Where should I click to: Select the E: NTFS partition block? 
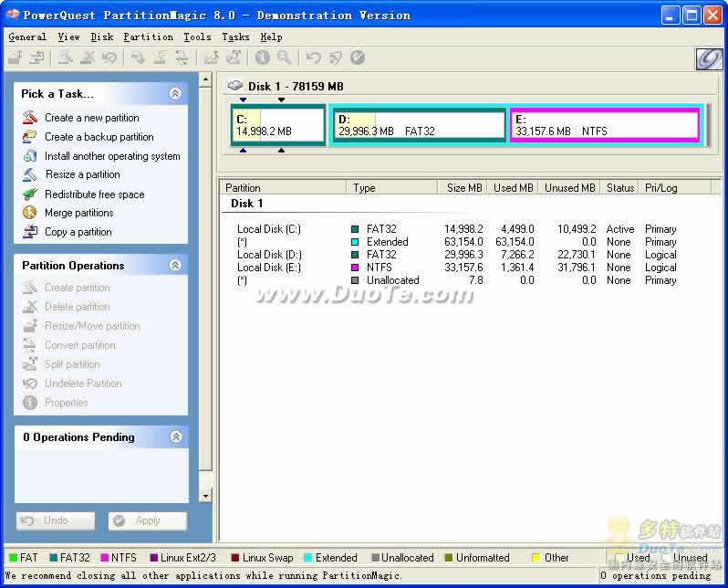606,125
